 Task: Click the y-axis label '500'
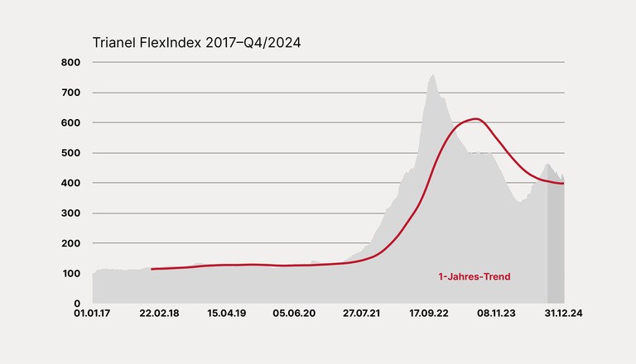70,153
